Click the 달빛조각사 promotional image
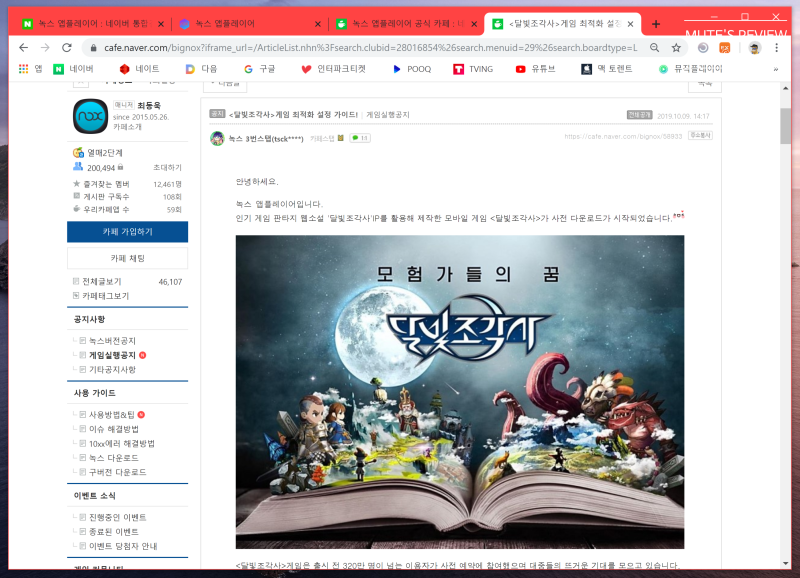Image resolution: width=800 pixels, height=578 pixels. click(x=460, y=392)
